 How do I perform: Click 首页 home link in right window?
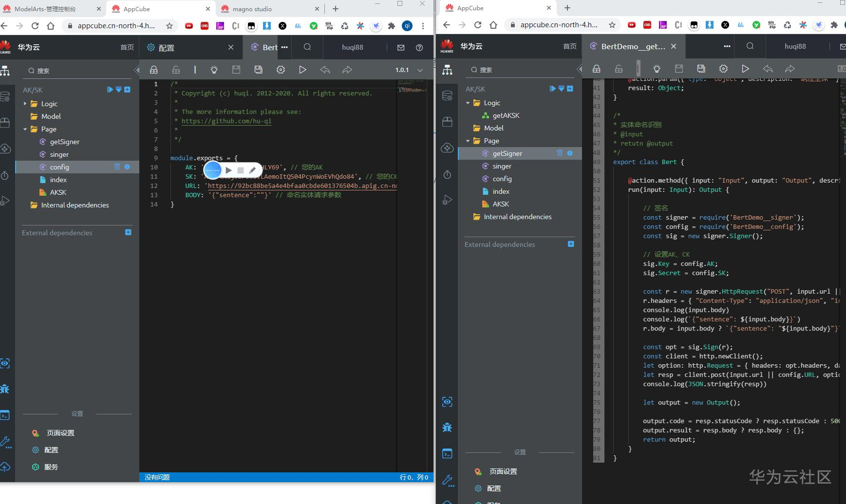[570, 46]
